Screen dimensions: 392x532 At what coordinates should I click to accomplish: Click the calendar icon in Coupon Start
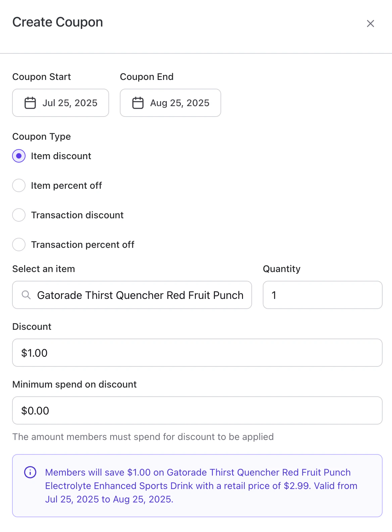[30, 103]
